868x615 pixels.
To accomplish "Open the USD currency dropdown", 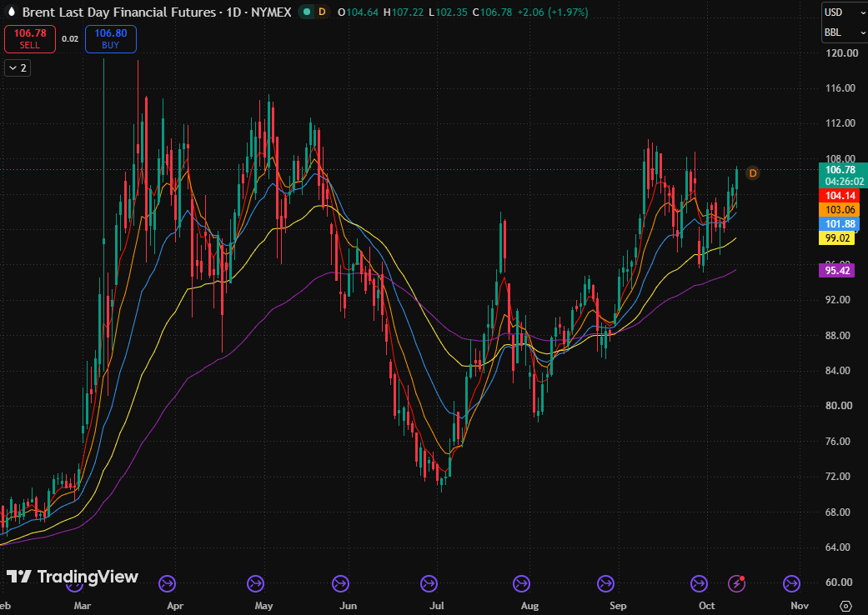I will pyautogui.click(x=845, y=12).
